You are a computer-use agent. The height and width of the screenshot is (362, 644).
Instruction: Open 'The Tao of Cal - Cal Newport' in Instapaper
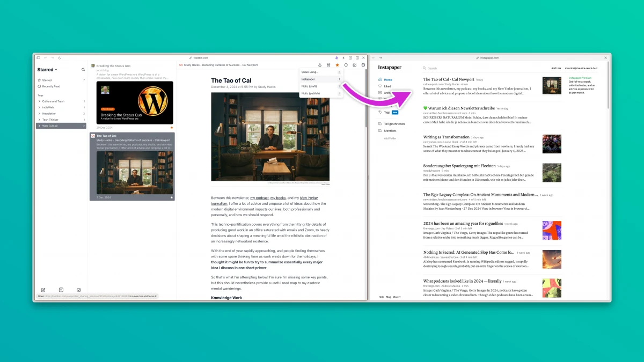pyautogui.click(x=448, y=79)
